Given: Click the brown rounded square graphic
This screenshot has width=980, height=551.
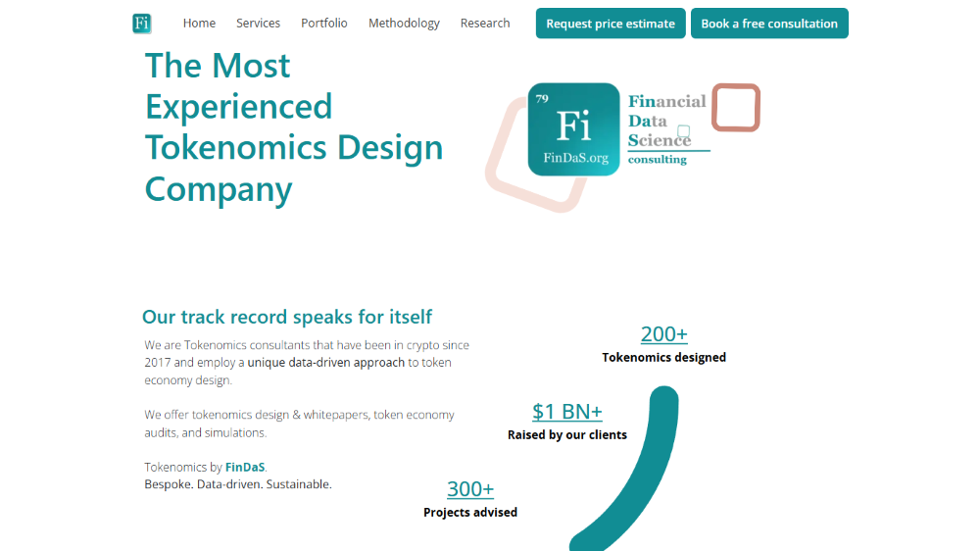Looking at the screenshot, I should (x=736, y=108).
